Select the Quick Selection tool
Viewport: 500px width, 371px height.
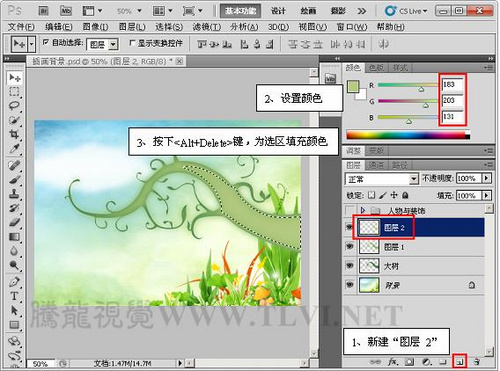[15, 120]
